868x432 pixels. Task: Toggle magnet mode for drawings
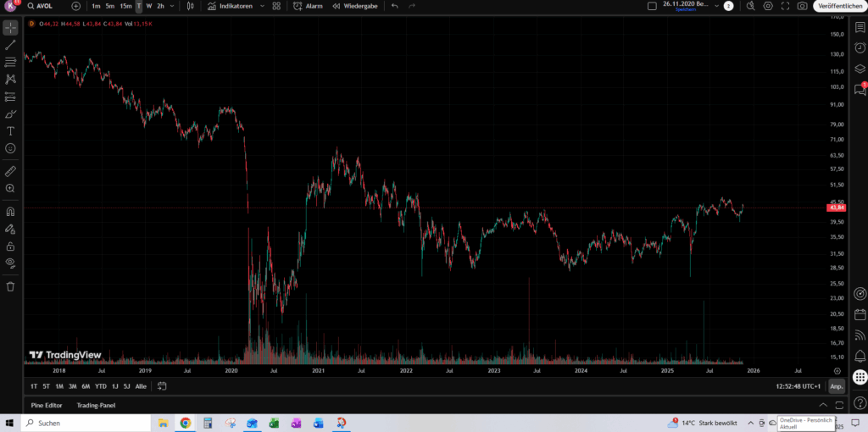coord(10,212)
